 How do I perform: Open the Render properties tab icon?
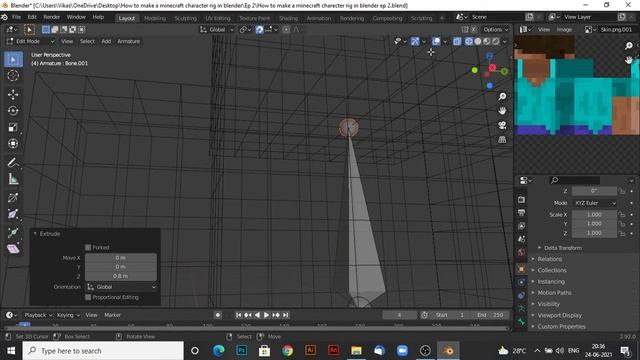[x=521, y=200]
